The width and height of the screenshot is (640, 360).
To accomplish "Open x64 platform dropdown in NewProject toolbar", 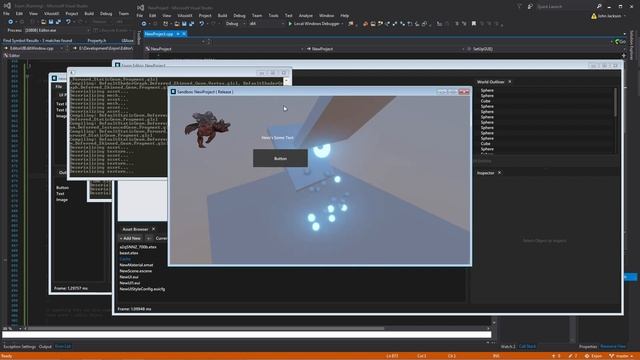I will tap(267, 24).
